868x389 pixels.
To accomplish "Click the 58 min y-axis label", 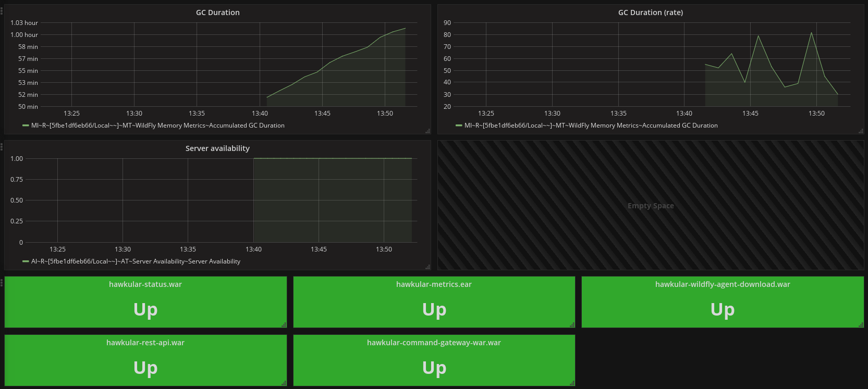I will 28,47.
